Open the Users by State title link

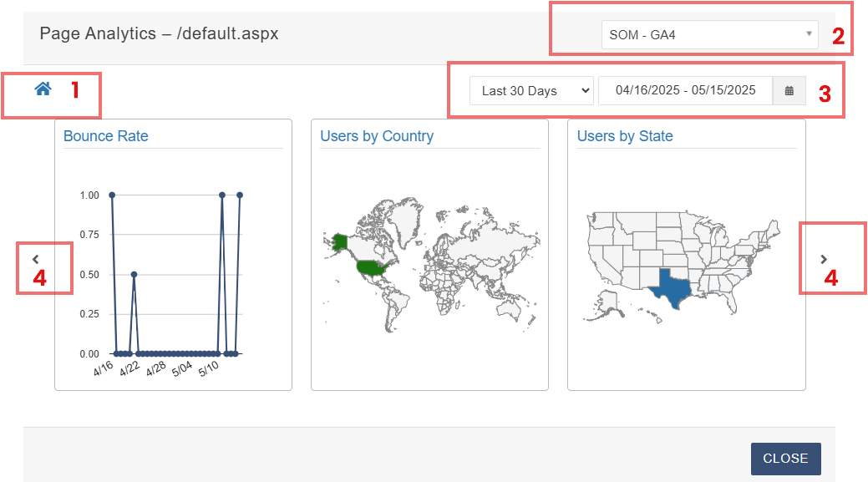pyautogui.click(x=625, y=136)
